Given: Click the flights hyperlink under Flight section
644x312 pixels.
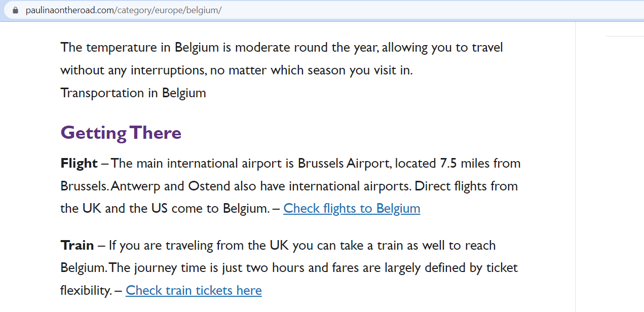Looking at the screenshot, I should coord(352,208).
